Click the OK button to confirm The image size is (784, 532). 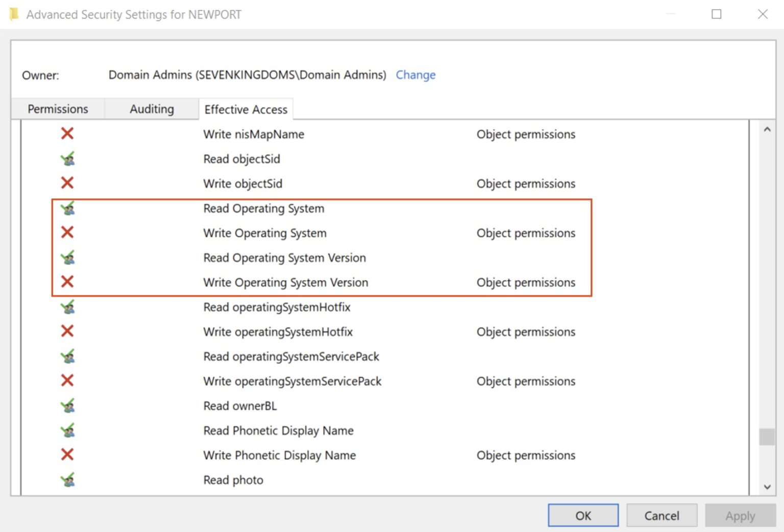click(582, 515)
